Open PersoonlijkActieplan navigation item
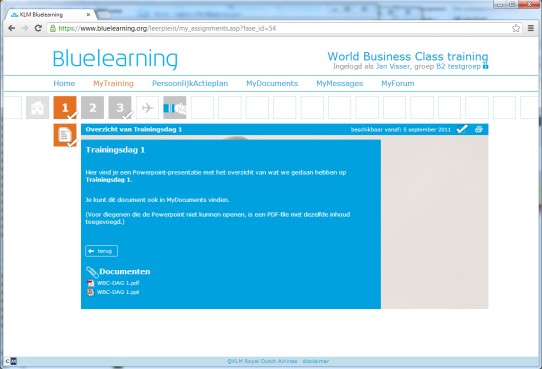 pos(190,84)
